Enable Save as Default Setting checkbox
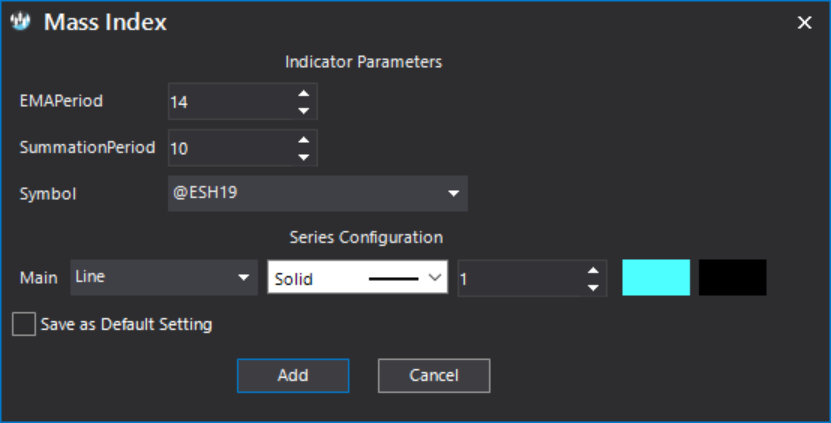Screen dimensions: 831x423 coord(24,324)
